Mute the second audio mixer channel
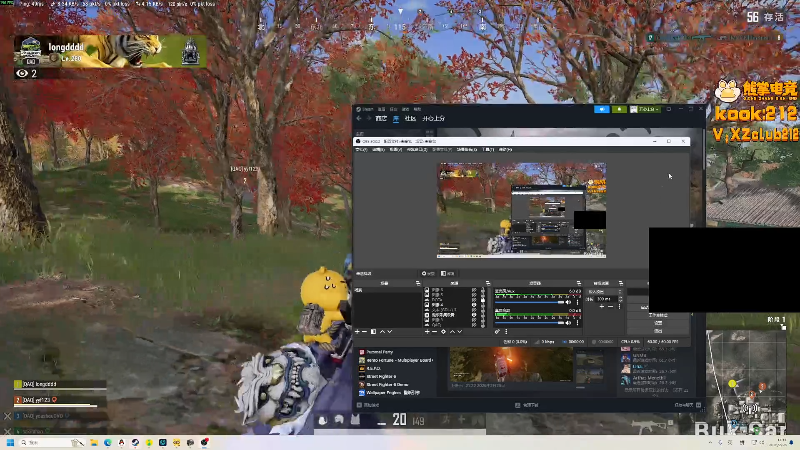Screen dimensions: 800x450 pos(568,322)
